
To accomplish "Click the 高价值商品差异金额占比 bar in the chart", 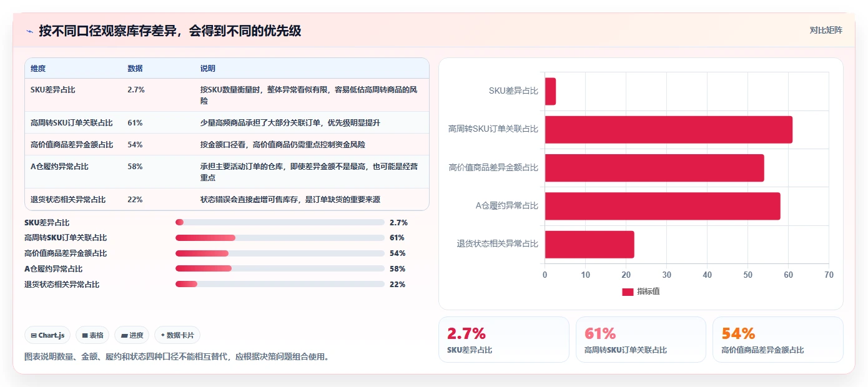I will click(654, 168).
